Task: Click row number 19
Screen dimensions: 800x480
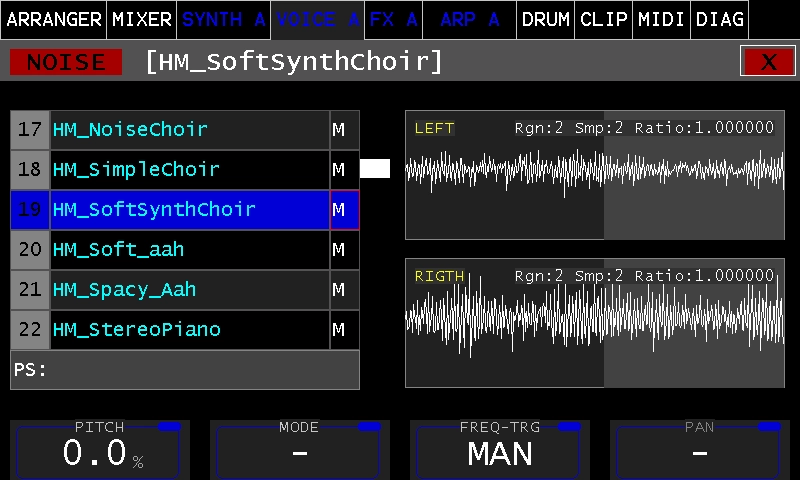Action: pos(30,210)
